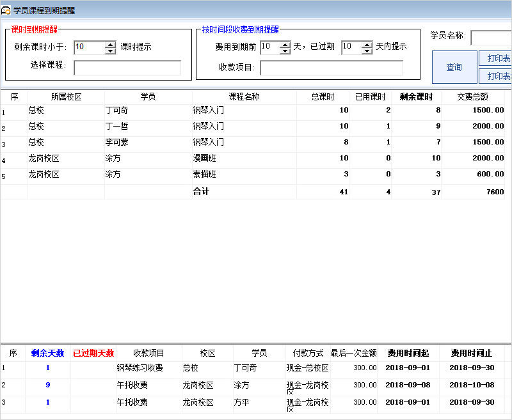Click the 学员课程到期提醒 window title icon

click(x=6, y=10)
